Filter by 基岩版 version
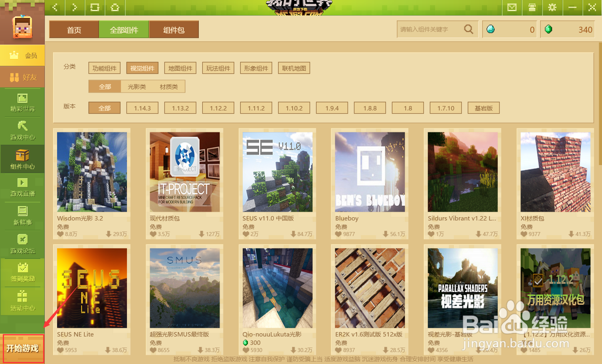Viewport: 602px width, 364px height. (484, 108)
